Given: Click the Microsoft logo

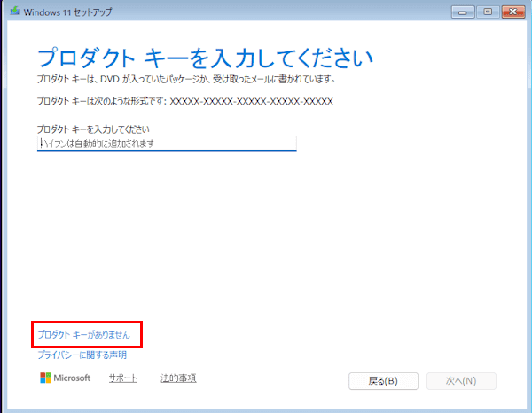Looking at the screenshot, I should click(65, 378).
